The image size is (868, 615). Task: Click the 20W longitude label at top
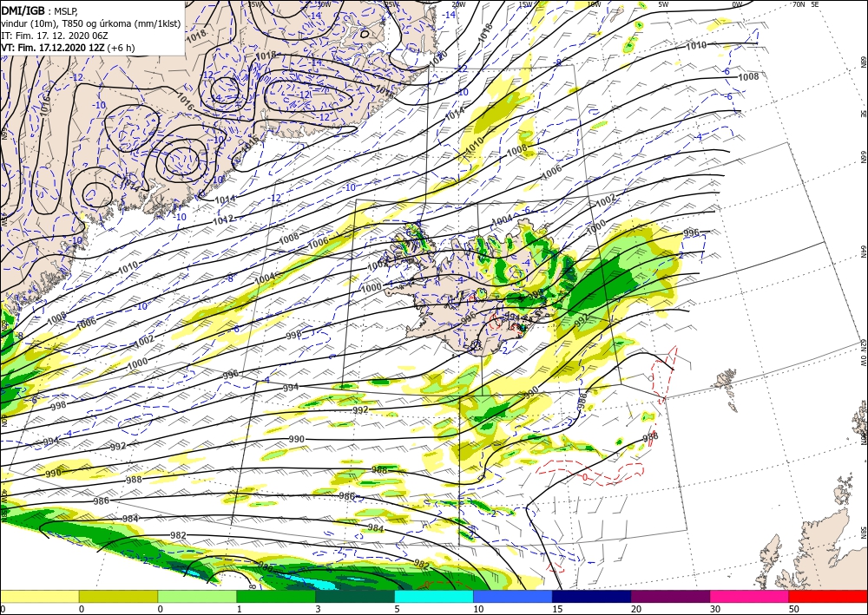(457, 4)
